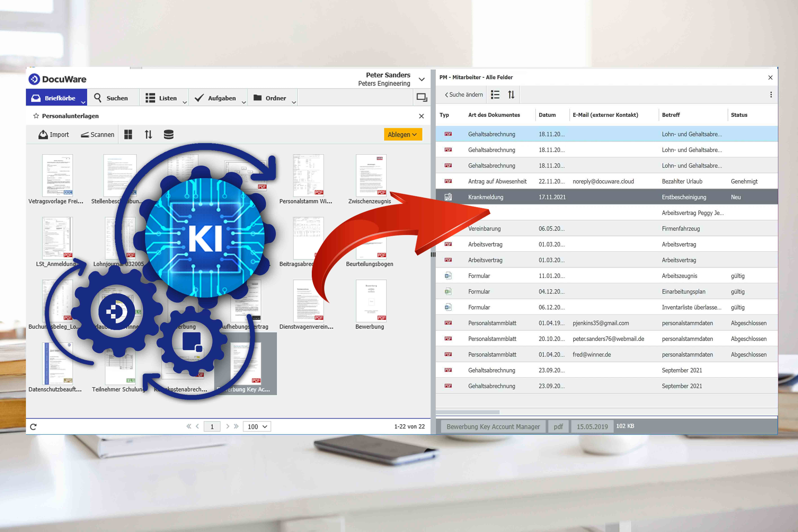
Task: Toggle list view icon in result list
Action: [x=495, y=95]
